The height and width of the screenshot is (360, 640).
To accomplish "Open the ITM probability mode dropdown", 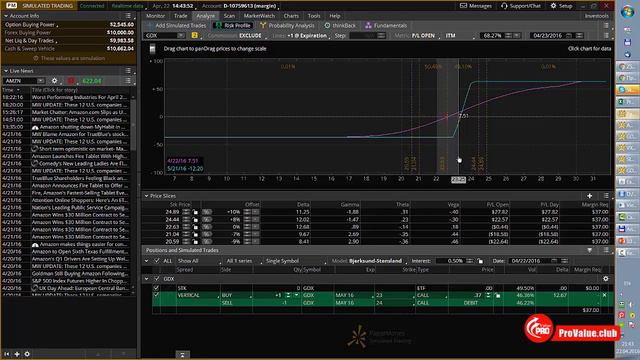I will tap(459, 36).
